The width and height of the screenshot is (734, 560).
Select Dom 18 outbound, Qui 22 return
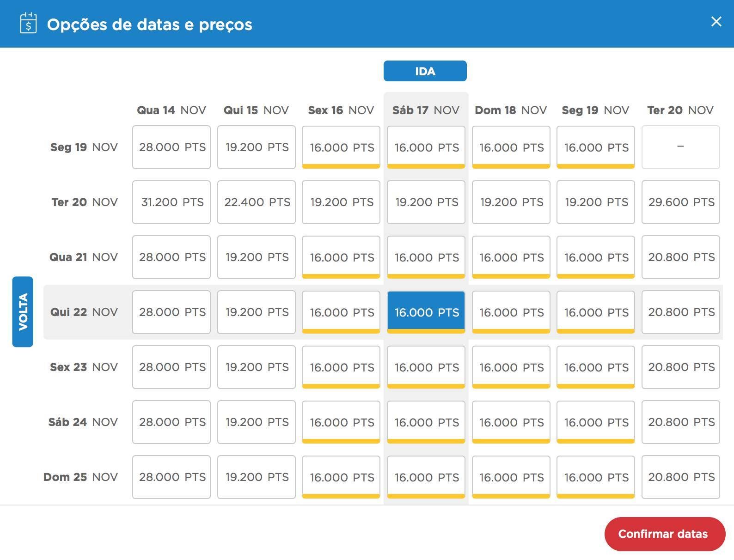[511, 312]
